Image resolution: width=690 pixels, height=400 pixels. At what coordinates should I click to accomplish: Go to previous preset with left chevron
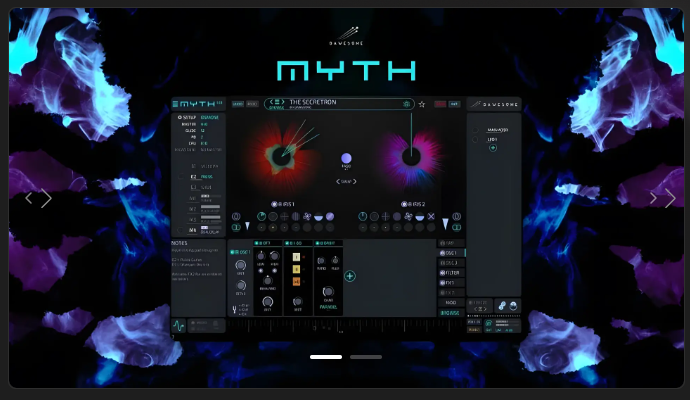tap(272, 102)
